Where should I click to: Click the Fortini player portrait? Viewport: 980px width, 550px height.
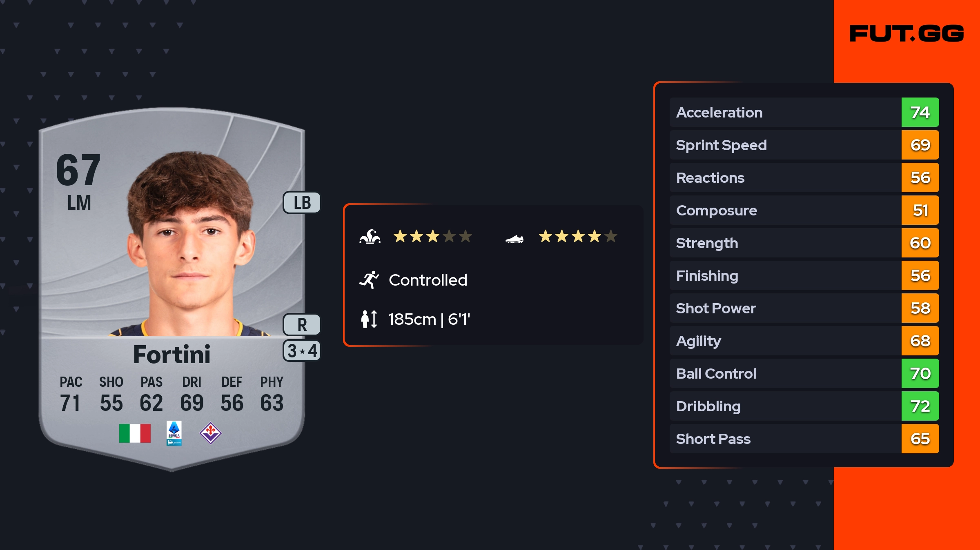[190, 245]
